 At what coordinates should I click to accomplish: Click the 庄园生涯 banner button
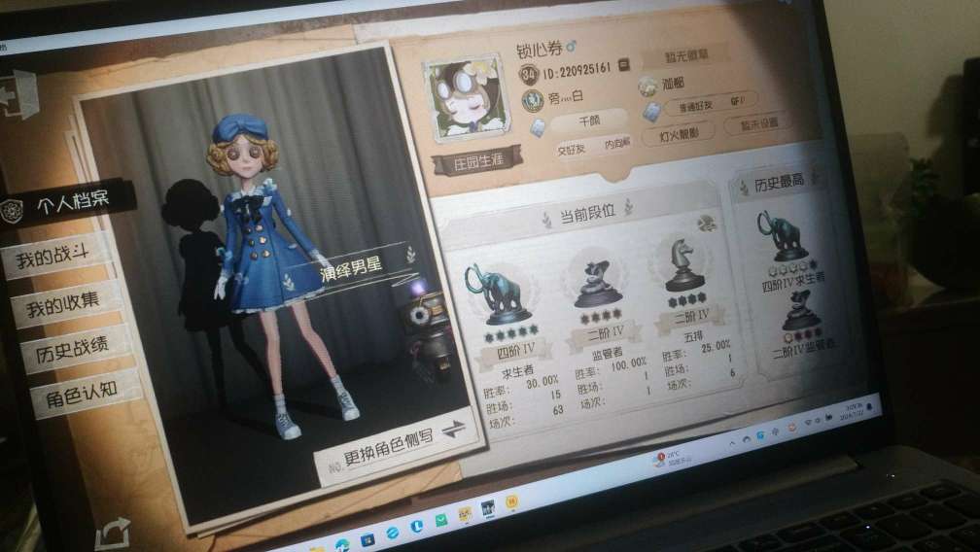pos(477,161)
